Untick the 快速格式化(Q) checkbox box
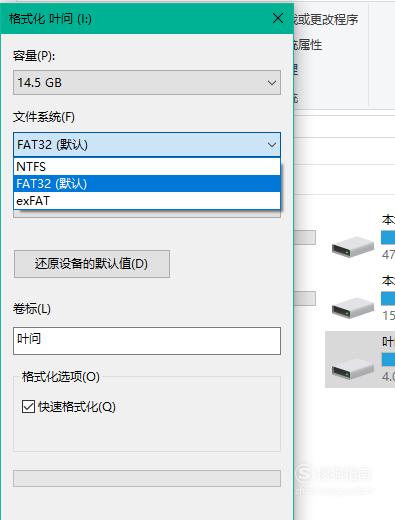The height and width of the screenshot is (520, 395). tap(28, 407)
